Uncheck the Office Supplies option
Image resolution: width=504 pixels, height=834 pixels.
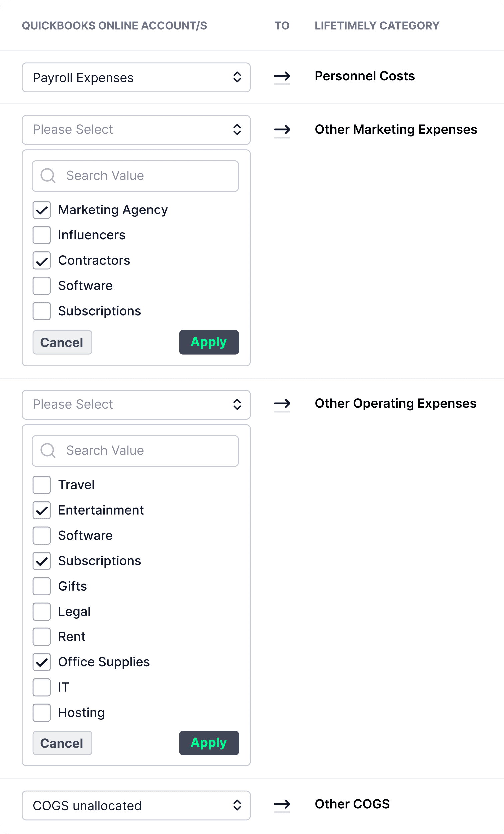point(42,662)
